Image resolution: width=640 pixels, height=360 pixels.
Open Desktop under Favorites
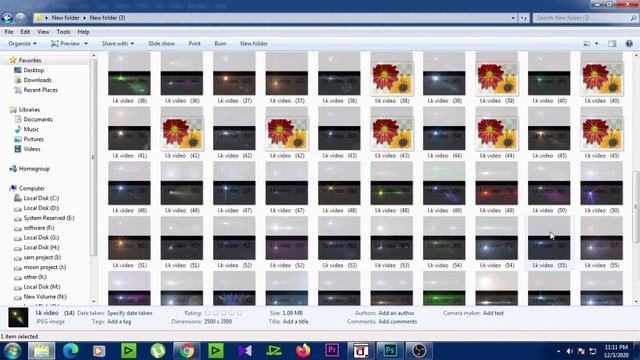[33, 70]
